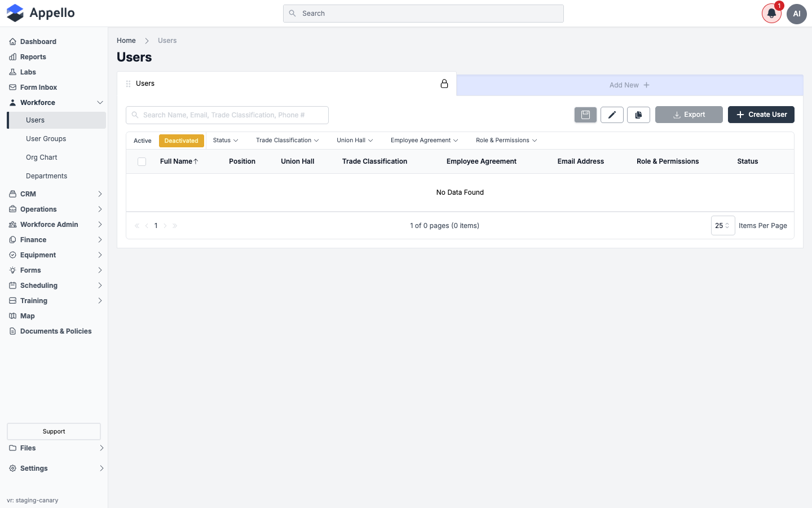Click the Create User button

point(761,115)
